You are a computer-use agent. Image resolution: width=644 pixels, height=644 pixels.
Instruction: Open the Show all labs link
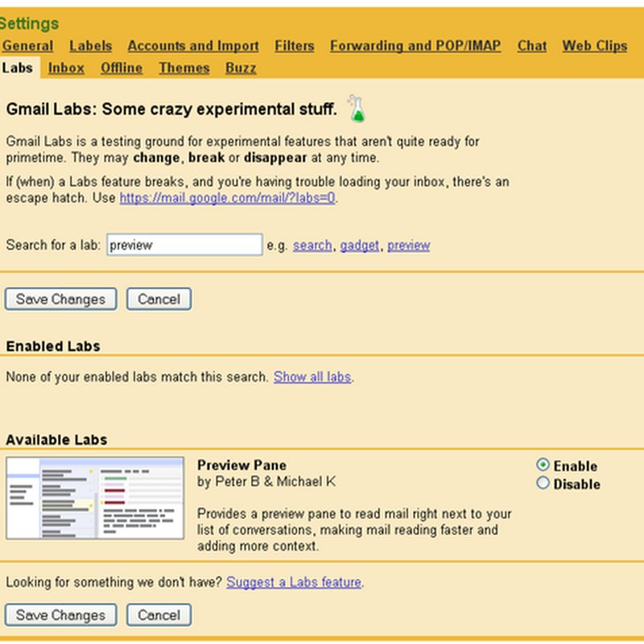[x=312, y=377]
